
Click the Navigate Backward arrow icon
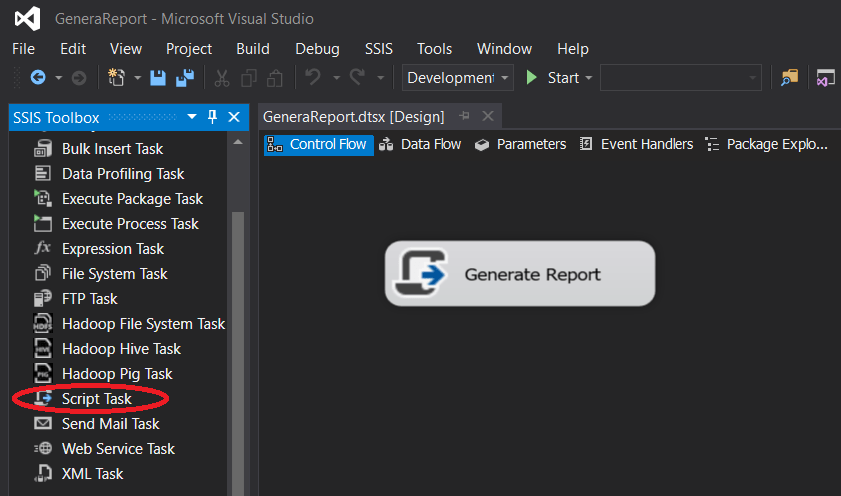click(x=38, y=78)
